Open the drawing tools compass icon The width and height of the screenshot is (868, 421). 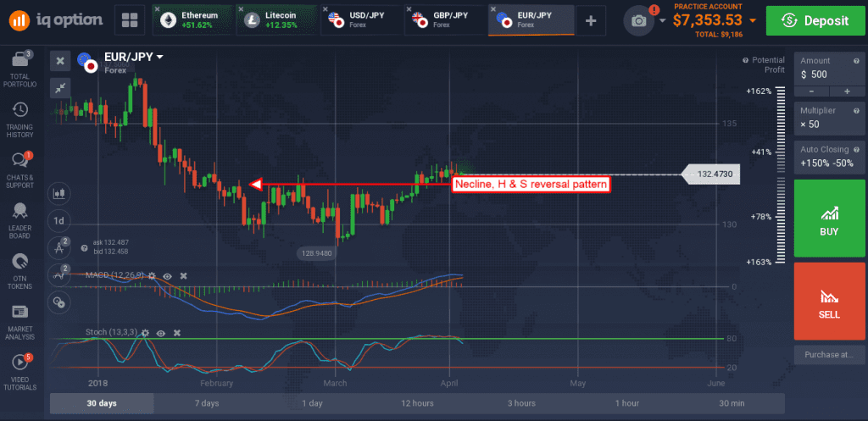[58, 247]
